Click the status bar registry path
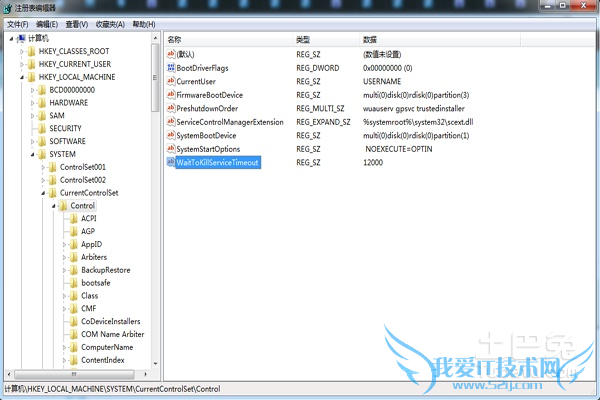The width and height of the screenshot is (600, 400). pos(112,389)
